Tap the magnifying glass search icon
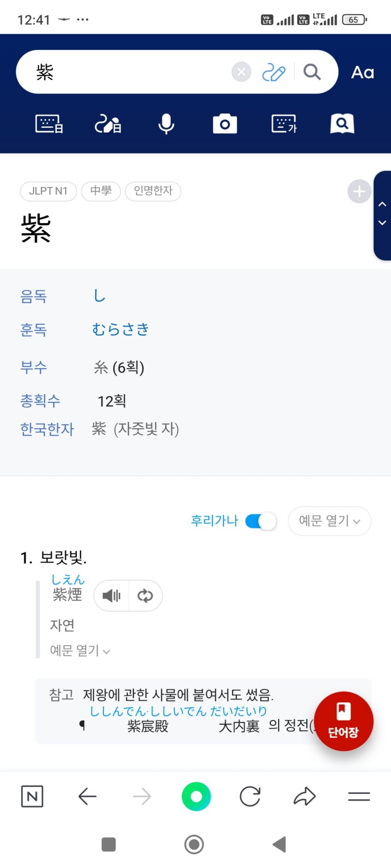 [x=312, y=72]
